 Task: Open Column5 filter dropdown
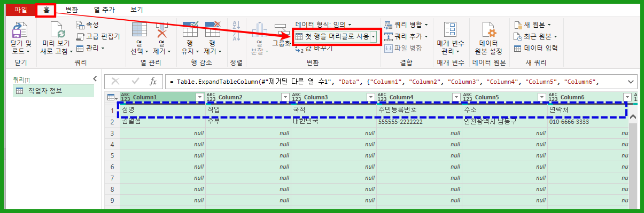tap(542, 97)
